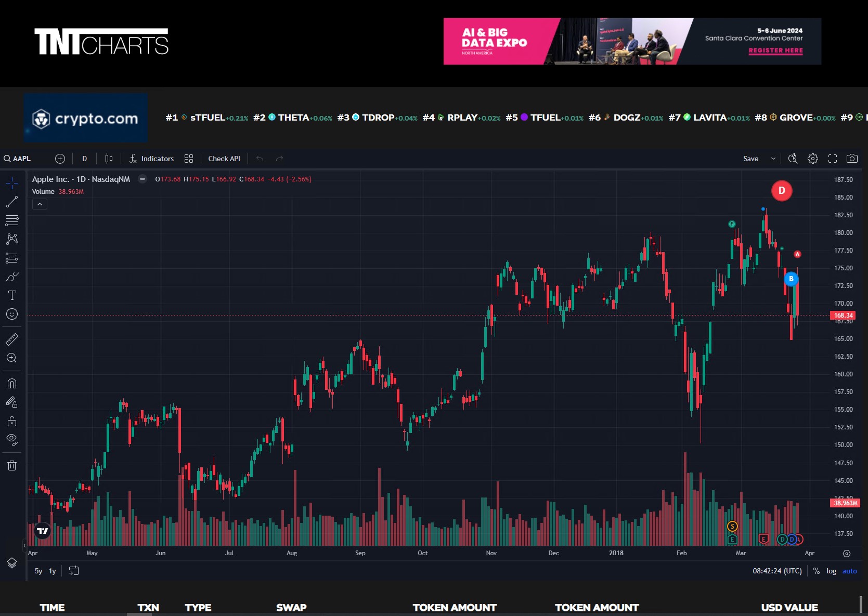Screen dimensions: 868x616
Task: Enter fullscreen mode
Action: [833, 159]
